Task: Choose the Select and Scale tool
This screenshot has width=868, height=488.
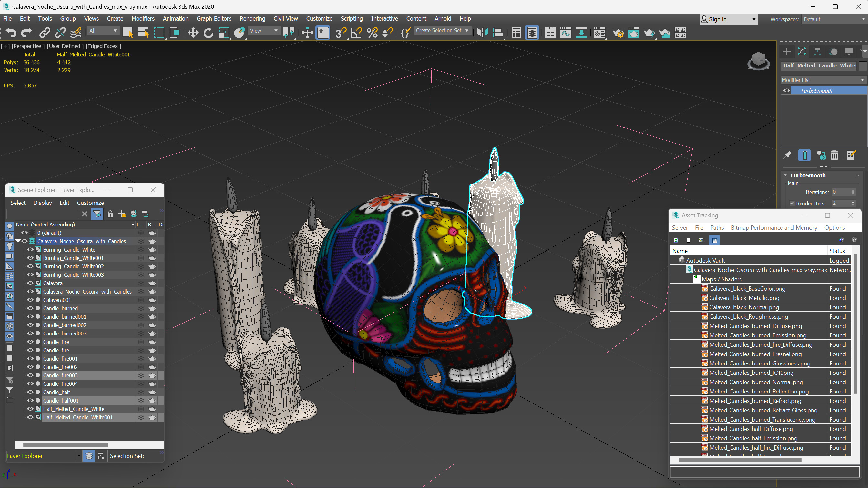Action: [224, 33]
